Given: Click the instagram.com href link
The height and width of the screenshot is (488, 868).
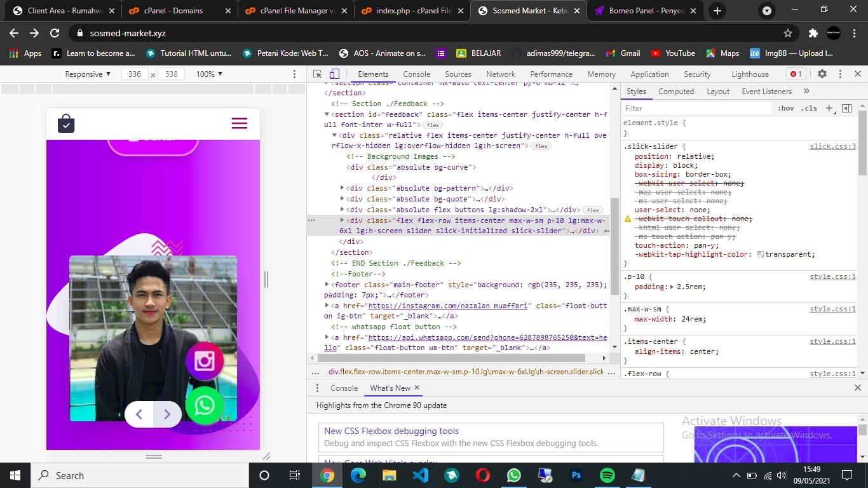Looking at the screenshot, I should tap(448, 306).
